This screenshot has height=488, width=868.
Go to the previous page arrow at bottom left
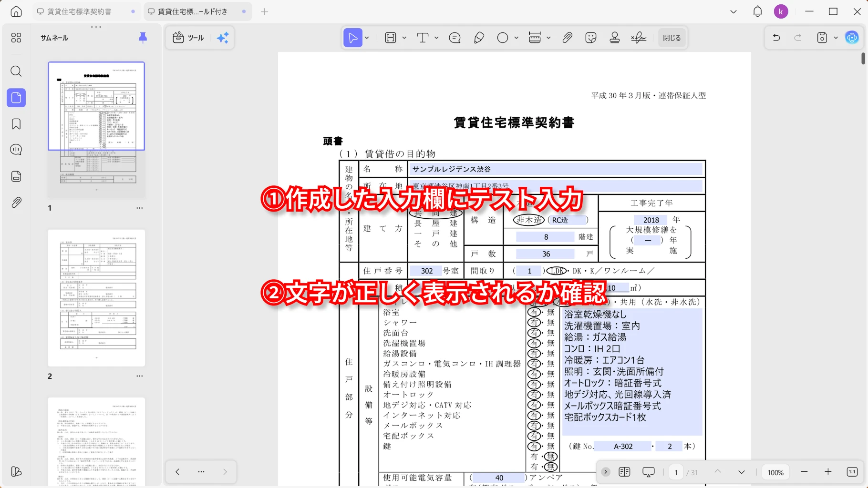[177, 472]
